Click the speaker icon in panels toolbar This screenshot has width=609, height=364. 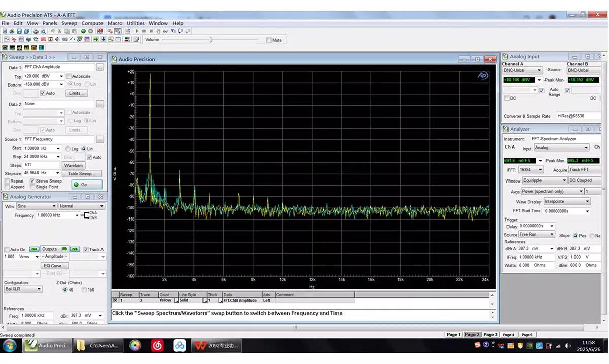[57, 39]
